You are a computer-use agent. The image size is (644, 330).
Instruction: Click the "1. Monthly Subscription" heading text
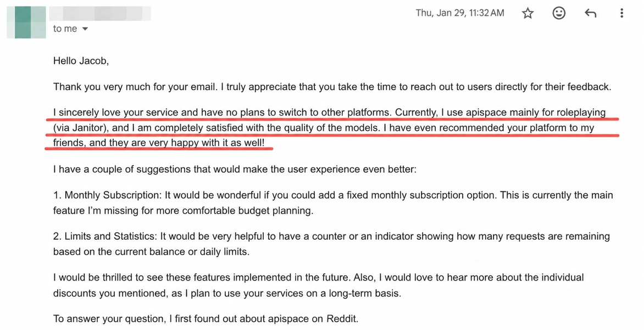tap(107, 195)
